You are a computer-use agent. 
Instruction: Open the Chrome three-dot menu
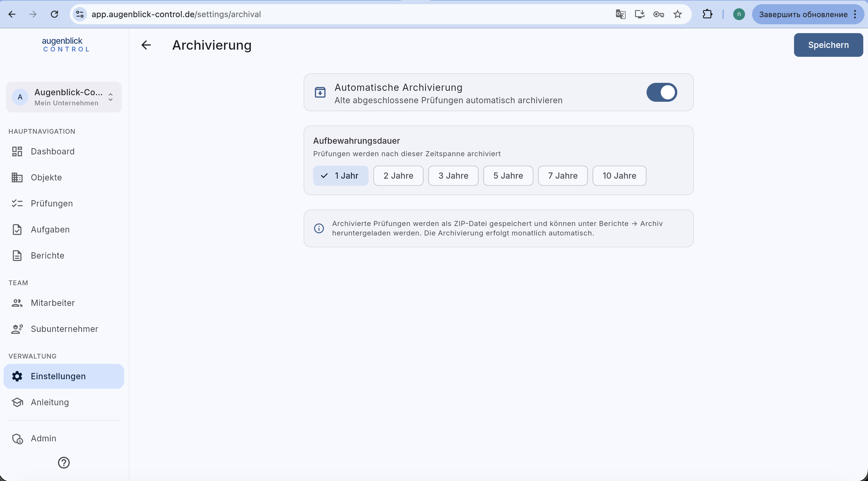click(856, 14)
